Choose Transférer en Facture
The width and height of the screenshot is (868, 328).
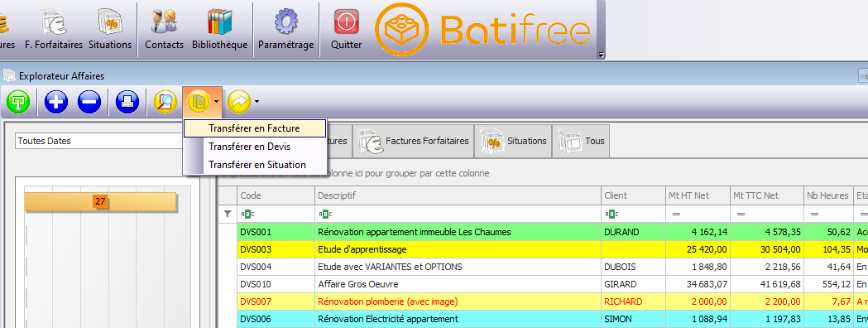(254, 128)
